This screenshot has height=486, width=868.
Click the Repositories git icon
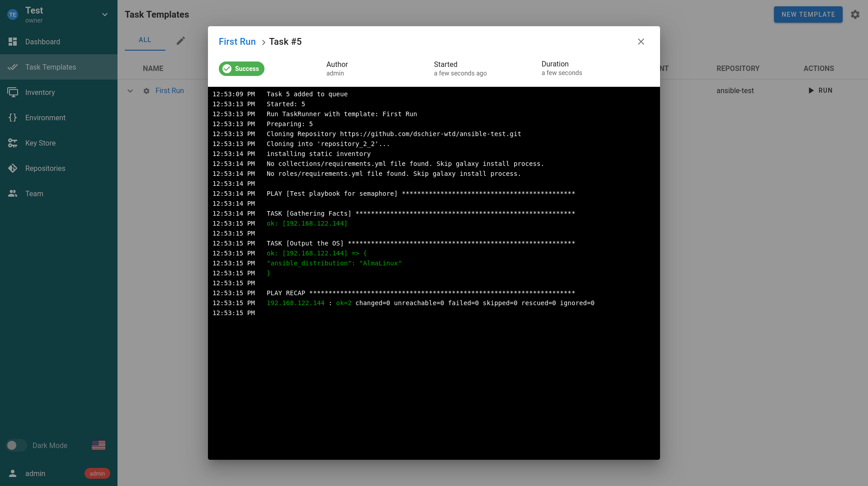pos(13,168)
